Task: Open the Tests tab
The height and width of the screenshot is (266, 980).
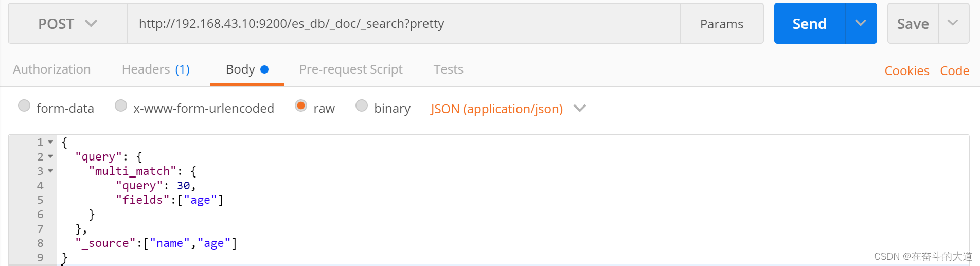Action: (448, 69)
